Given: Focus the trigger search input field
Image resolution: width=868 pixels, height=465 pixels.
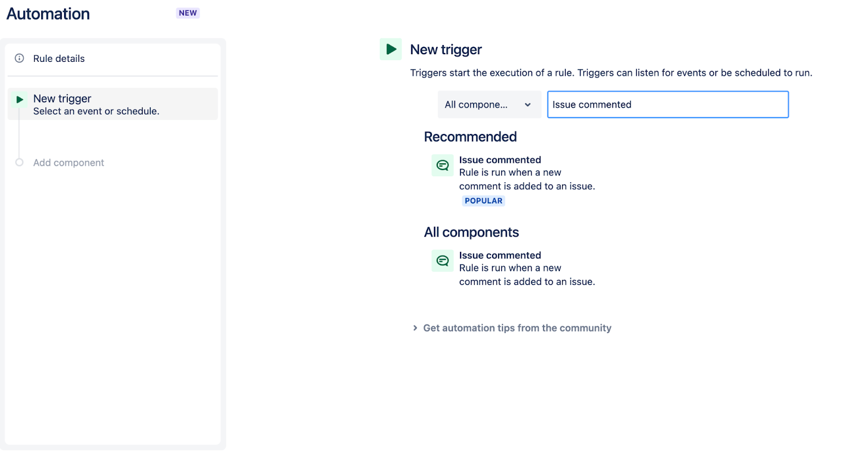Looking at the screenshot, I should pos(667,105).
